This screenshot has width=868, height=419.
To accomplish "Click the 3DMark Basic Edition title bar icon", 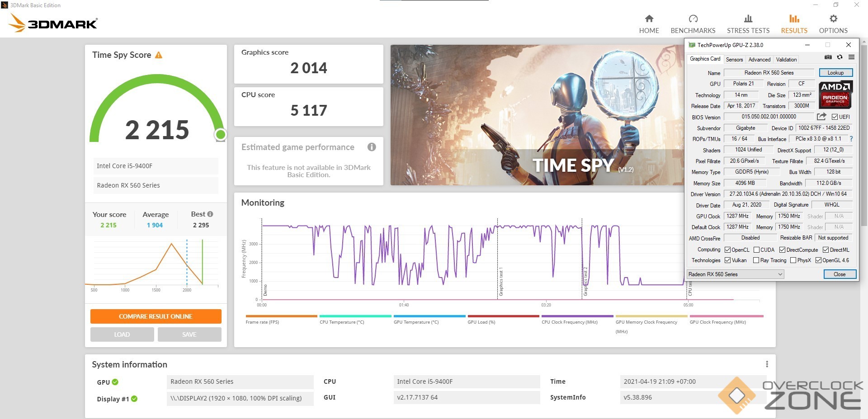I will 5,5.
